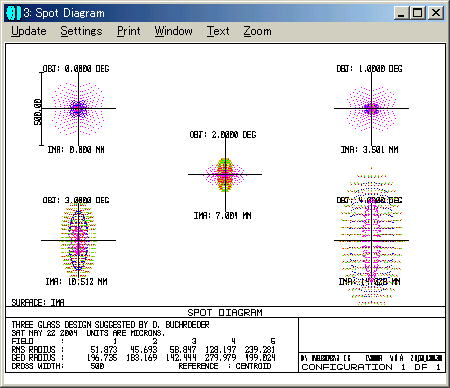Click the 500.00 scale bar
The image size is (450, 388).
pos(40,109)
